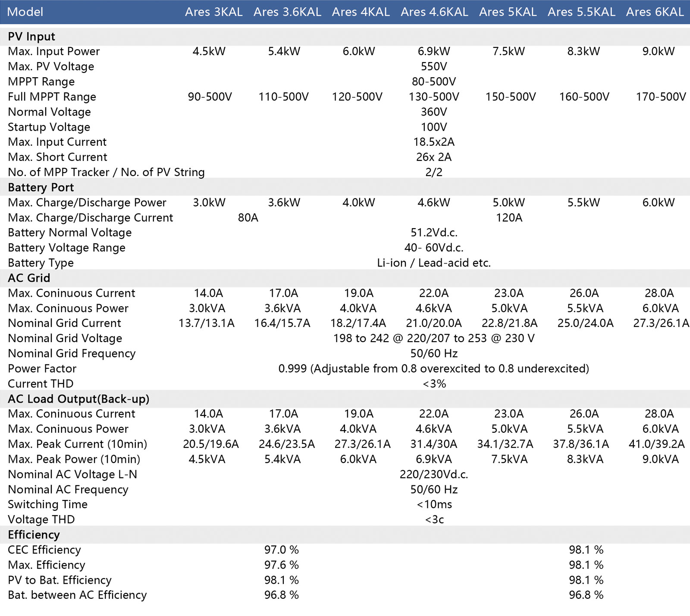Select the 'Max. Peak Power (10min)' row label
This screenshot has height=616, width=690.
(74, 459)
